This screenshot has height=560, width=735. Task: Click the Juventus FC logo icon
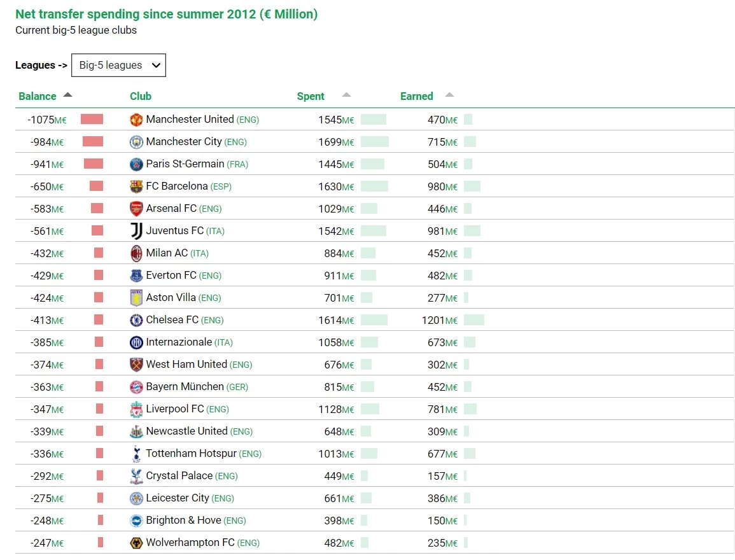(x=136, y=231)
